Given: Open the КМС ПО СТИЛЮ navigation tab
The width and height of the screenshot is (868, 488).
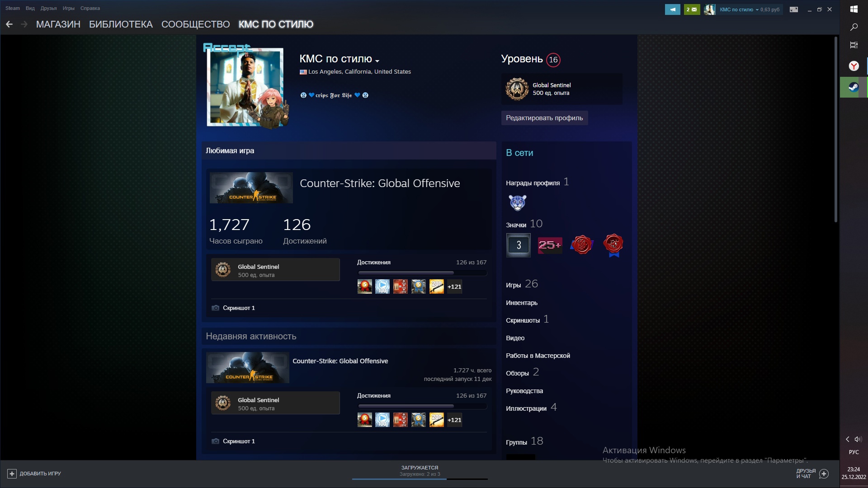Looking at the screenshot, I should click(x=276, y=24).
